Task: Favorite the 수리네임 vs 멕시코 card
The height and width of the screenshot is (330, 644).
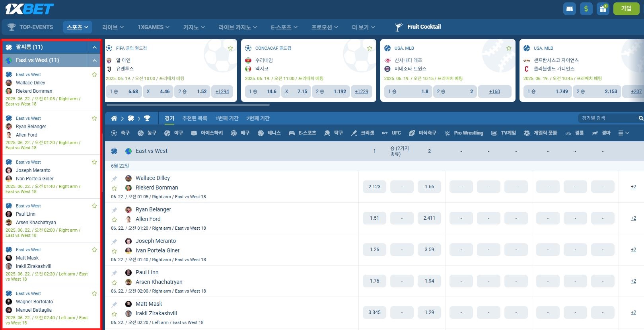Action: [370, 48]
